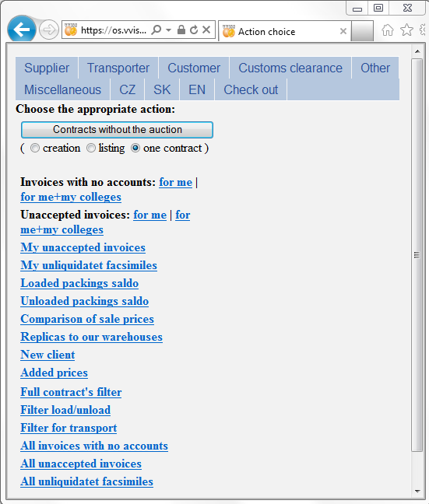Open the Comparison of sale prices link
This screenshot has width=429, height=504.
point(87,319)
